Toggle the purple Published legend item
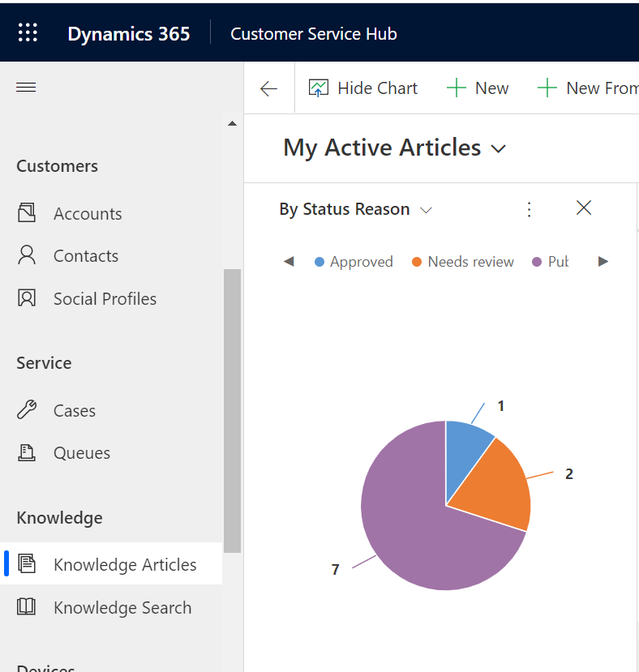 tap(550, 262)
